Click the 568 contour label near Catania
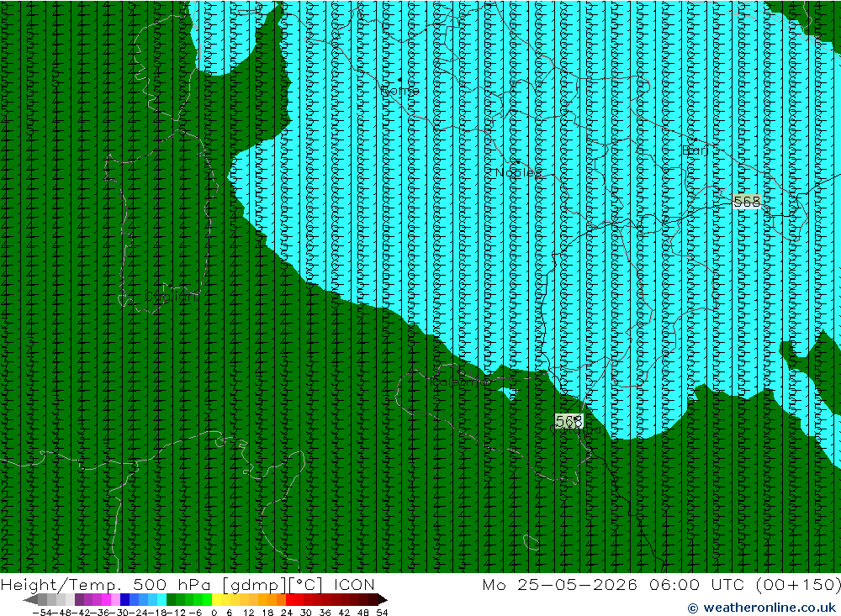Image resolution: width=841 pixels, height=616 pixels. click(569, 421)
